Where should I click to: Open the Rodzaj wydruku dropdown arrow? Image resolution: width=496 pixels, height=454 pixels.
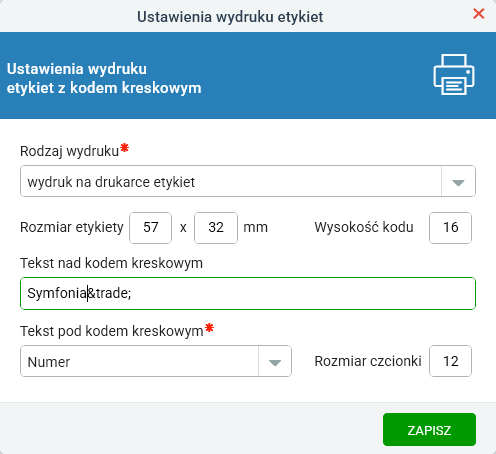(x=458, y=181)
